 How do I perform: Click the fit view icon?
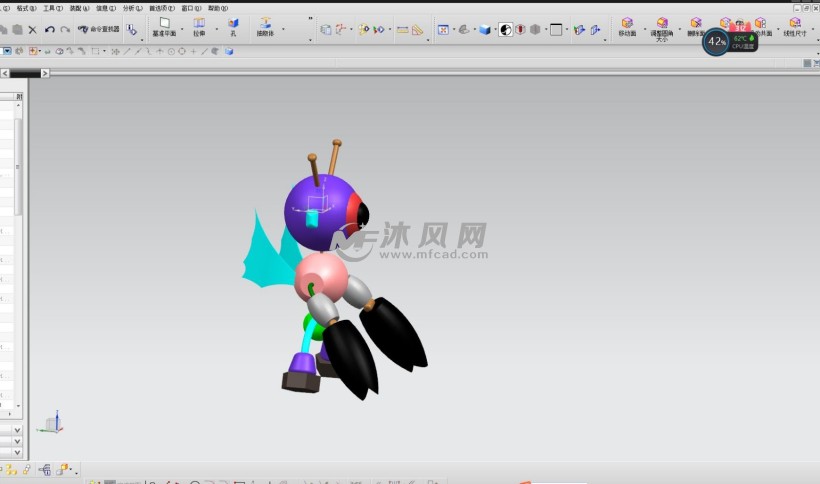point(443,30)
